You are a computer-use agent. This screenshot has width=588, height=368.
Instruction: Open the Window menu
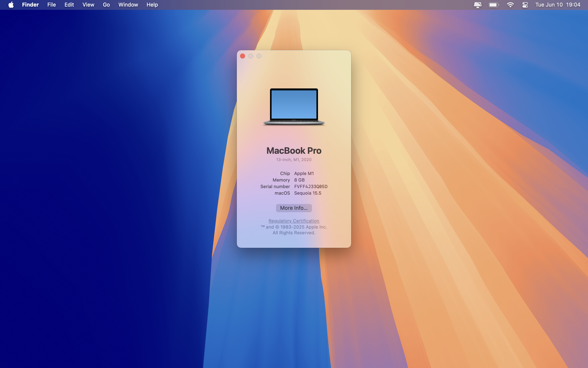[x=128, y=5]
